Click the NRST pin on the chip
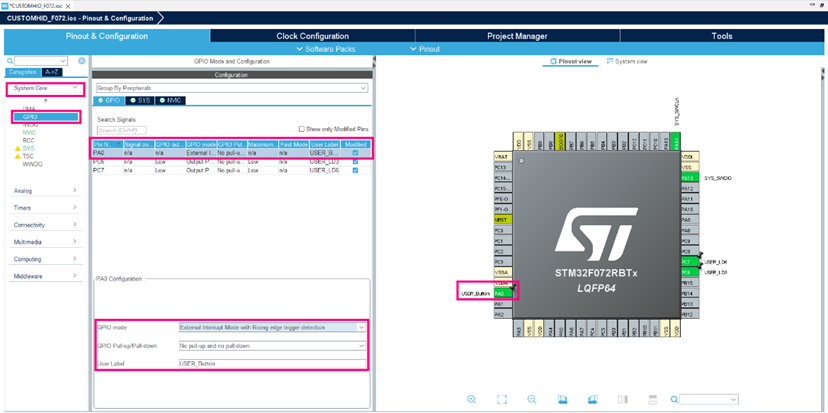 tap(503, 220)
